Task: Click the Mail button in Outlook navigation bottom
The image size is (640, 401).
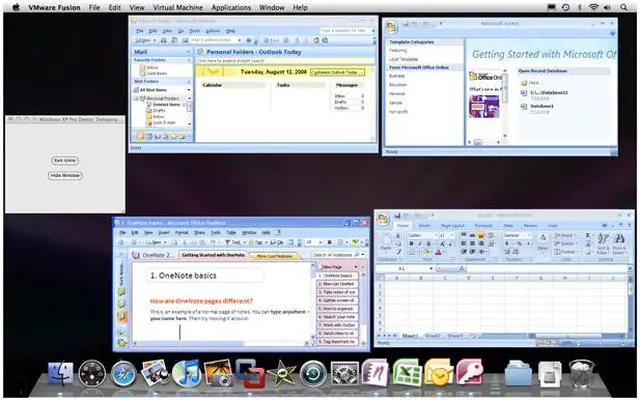Action: click(x=140, y=136)
